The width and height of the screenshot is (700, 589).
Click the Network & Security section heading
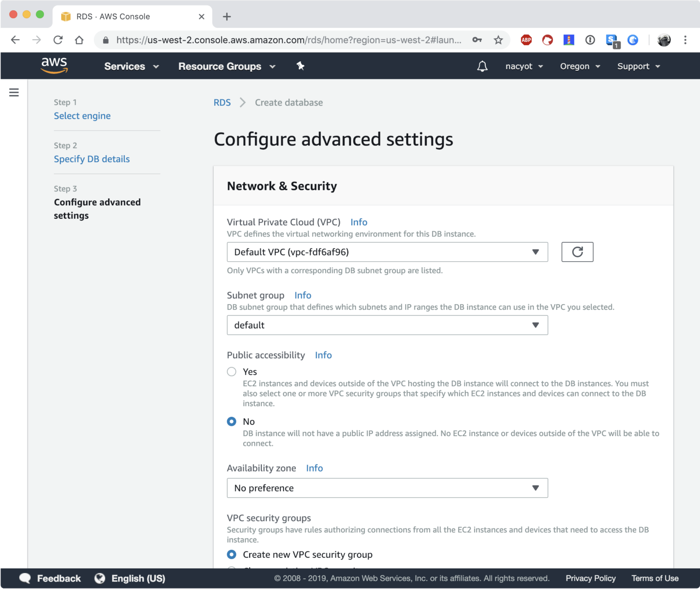tap(282, 186)
